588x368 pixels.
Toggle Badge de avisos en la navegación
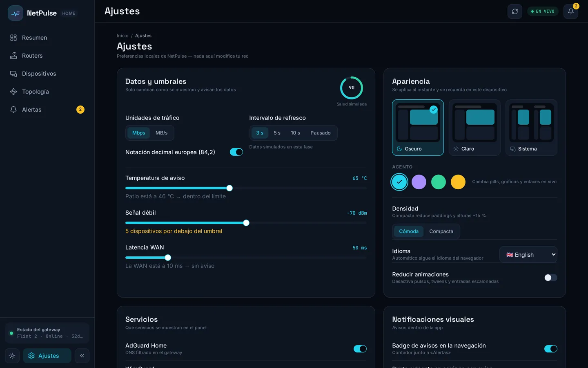551,349
